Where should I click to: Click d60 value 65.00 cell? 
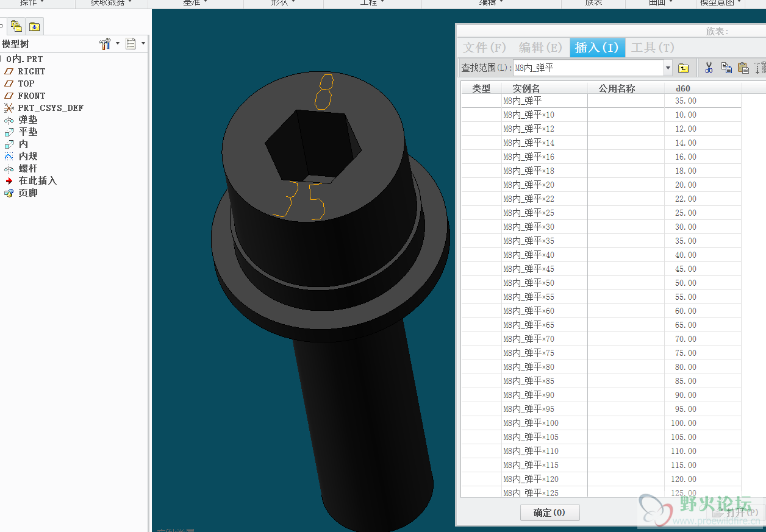(x=703, y=325)
